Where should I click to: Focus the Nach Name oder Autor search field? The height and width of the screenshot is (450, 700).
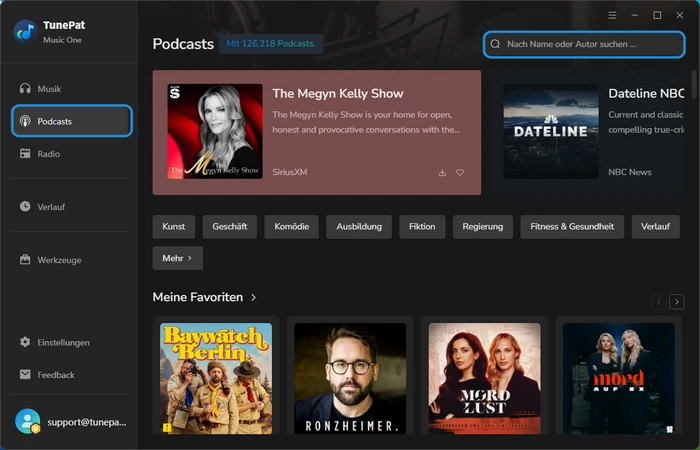click(584, 44)
